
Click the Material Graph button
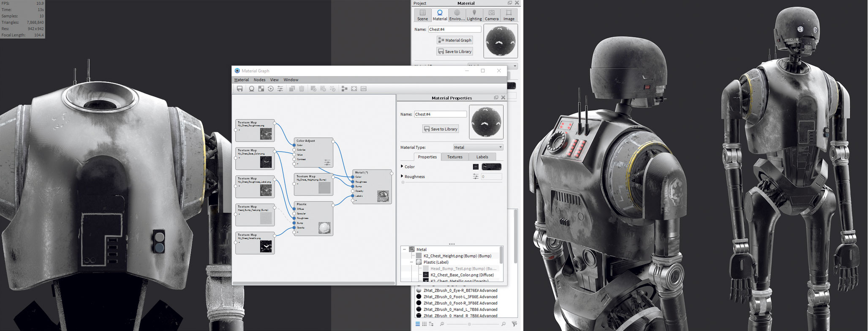click(x=454, y=40)
